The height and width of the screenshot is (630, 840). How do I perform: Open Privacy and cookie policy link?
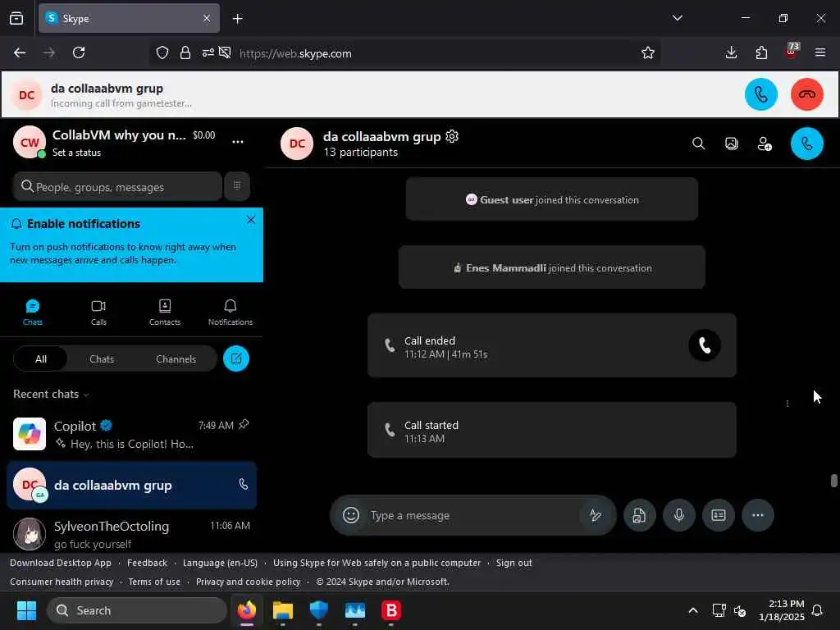tap(248, 582)
